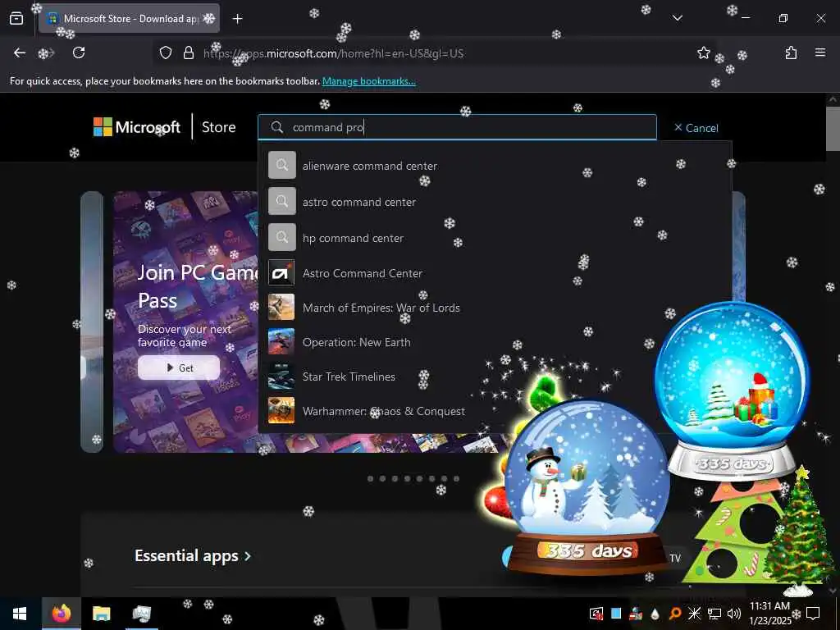Screen dimensions: 840x630
Task: Click the Star Trek Timelines thumbnail
Action: click(x=281, y=376)
